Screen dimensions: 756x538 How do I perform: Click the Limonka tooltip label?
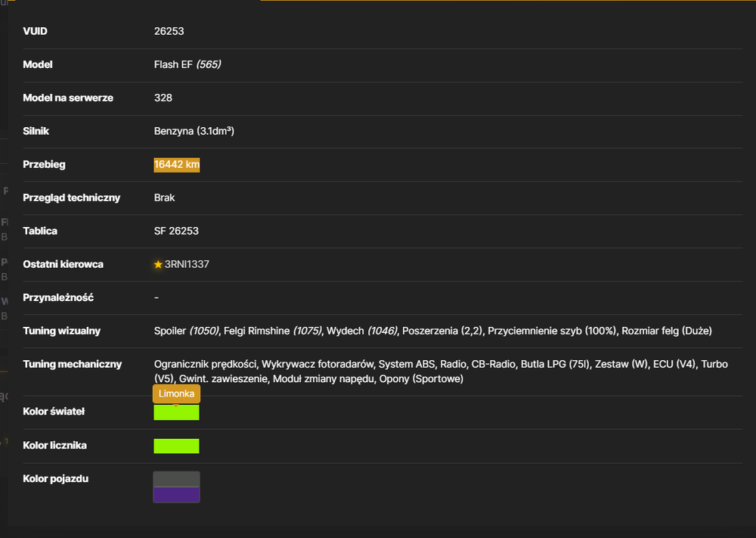tap(176, 393)
